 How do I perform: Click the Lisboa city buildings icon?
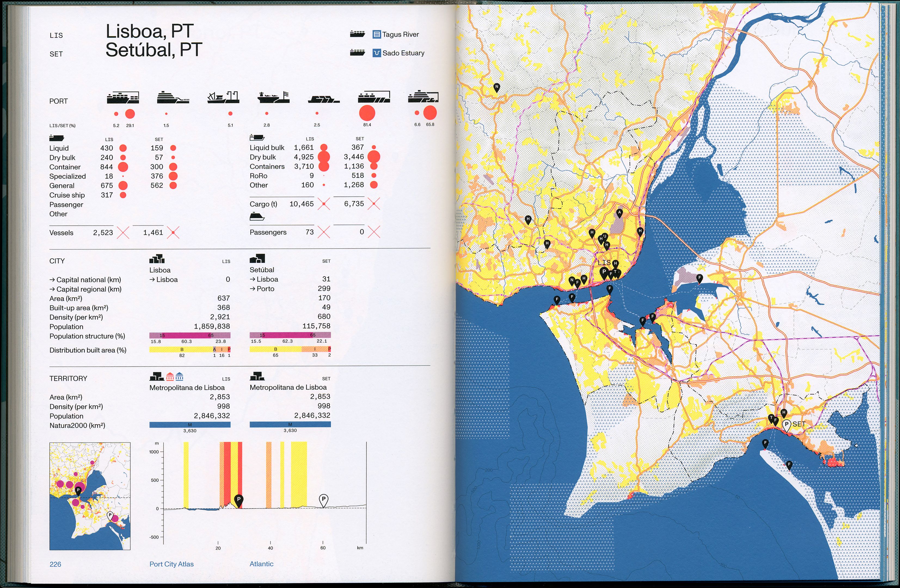click(157, 258)
